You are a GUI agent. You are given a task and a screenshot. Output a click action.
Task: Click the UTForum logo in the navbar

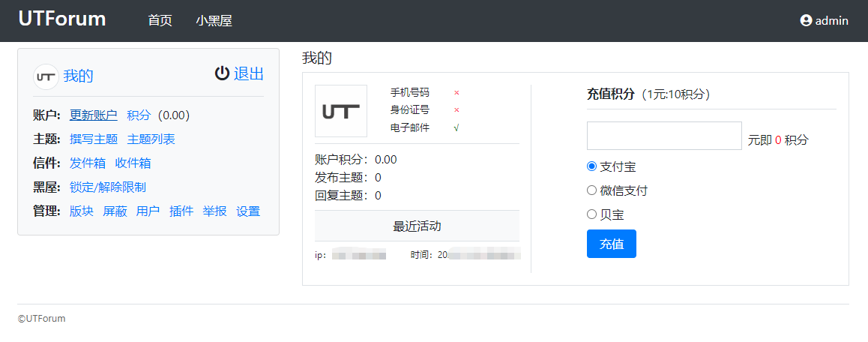[x=62, y=19]
